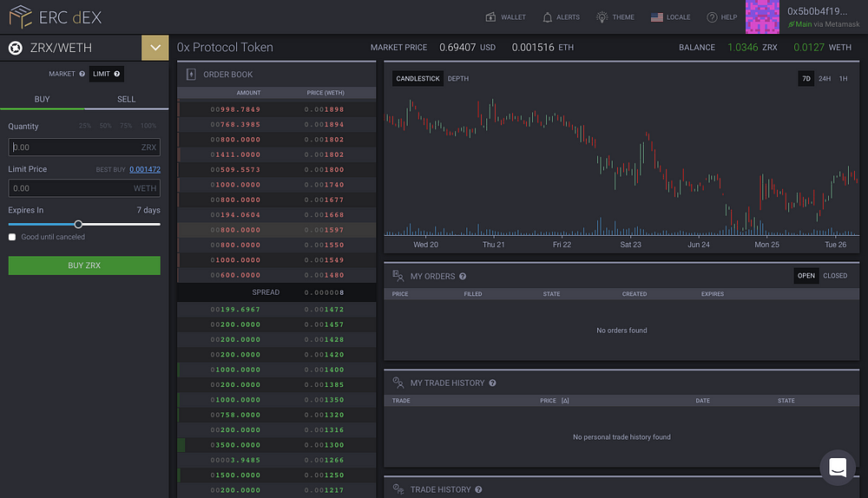868x498 pixels.
Task: Select 100% quantity option
Action: 148,126
